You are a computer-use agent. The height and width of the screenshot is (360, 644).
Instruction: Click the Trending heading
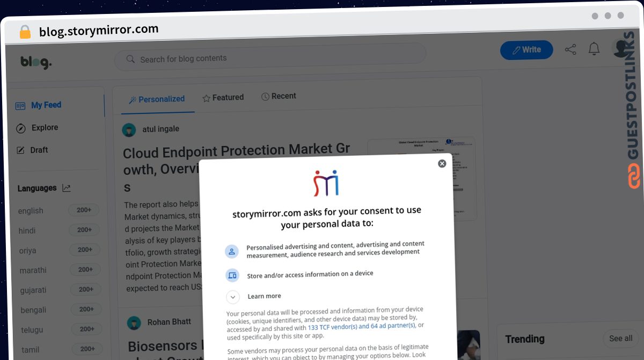[x=525, y=339]
